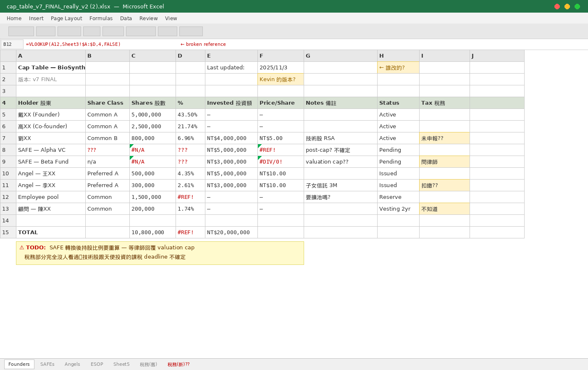Viewport: 588px width, 370px height.
Task: Select the '未申報??' tax cell
Action: [x=445, y=138]
